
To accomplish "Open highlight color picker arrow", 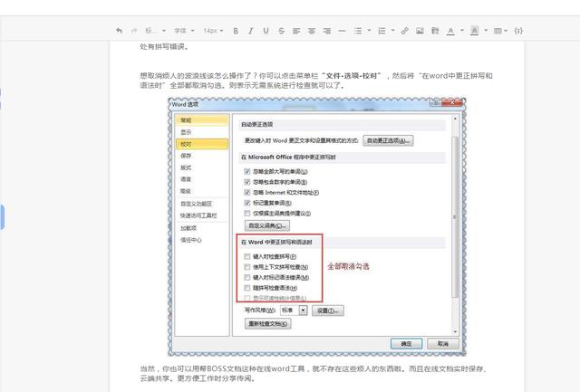I will point(486,31).
